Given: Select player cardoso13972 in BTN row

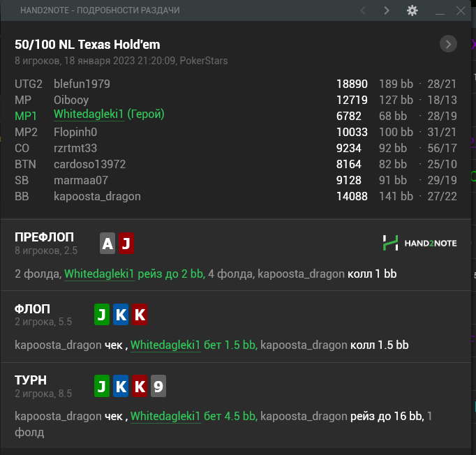Looking at the screenshot, I should coord(90,165).
